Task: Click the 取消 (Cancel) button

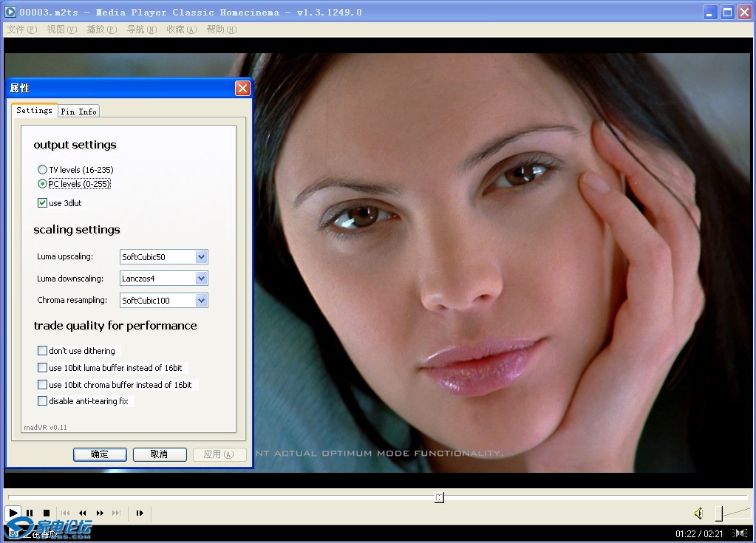Action: [159, 454]
